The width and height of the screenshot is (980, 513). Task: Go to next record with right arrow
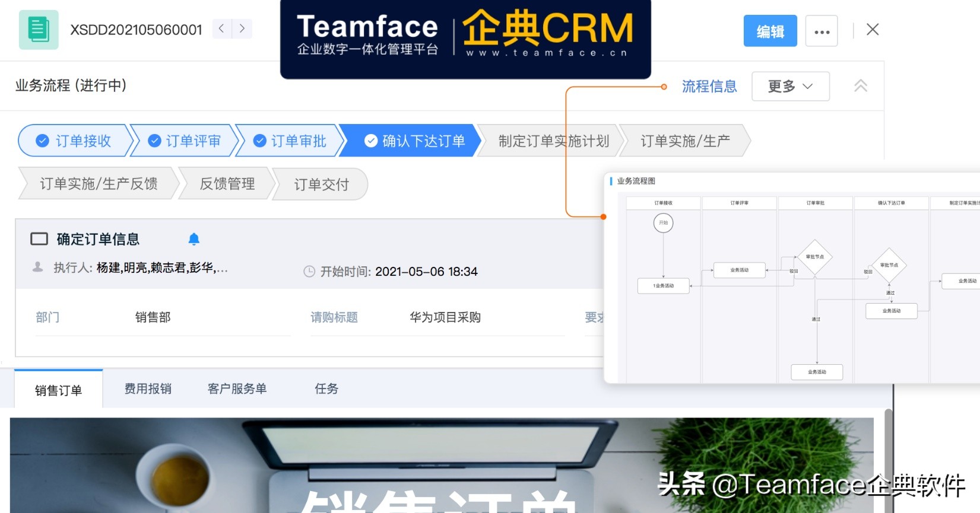pos(242,28)
